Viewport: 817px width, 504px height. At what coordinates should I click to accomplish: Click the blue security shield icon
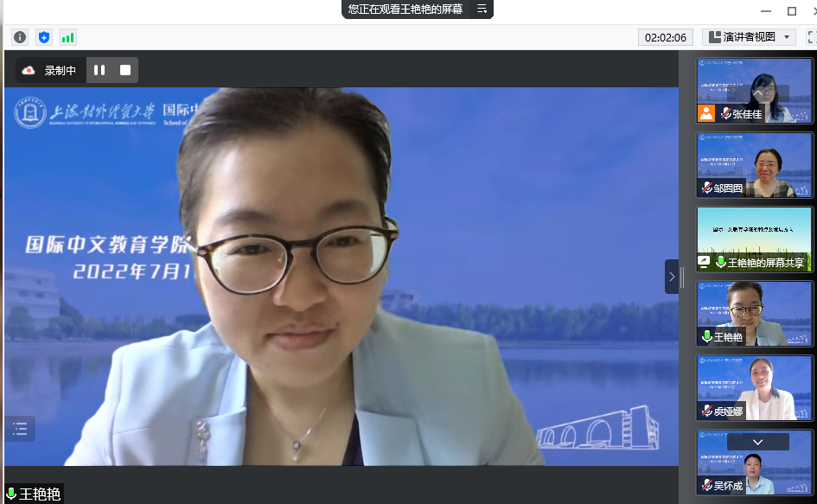pyautogui.click(x=44, y=37)
